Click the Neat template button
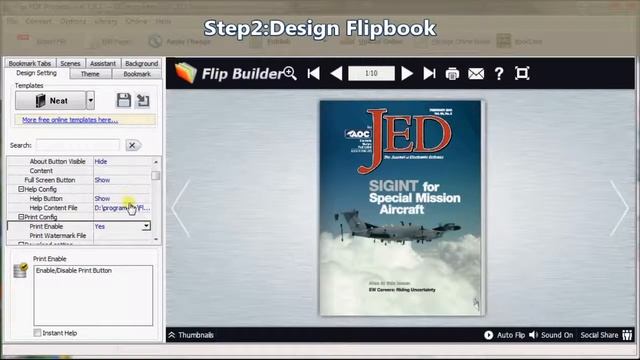 pos(51,100)
